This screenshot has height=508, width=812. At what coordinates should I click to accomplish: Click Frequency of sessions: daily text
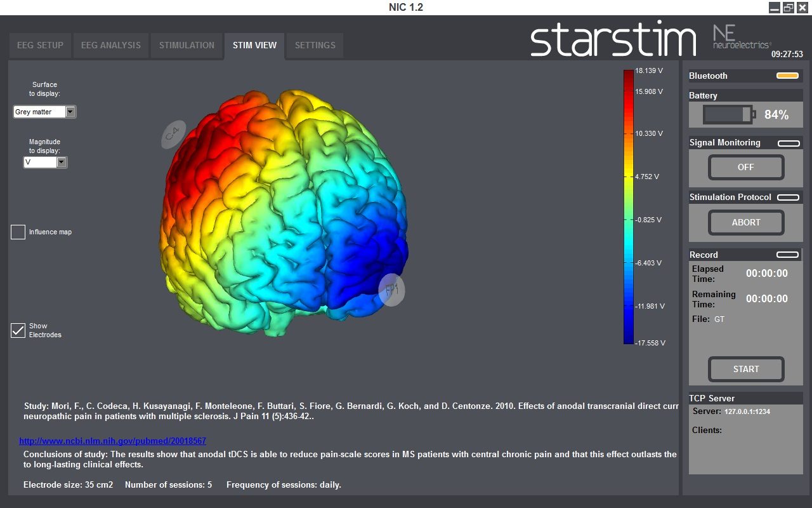point(284,485)
